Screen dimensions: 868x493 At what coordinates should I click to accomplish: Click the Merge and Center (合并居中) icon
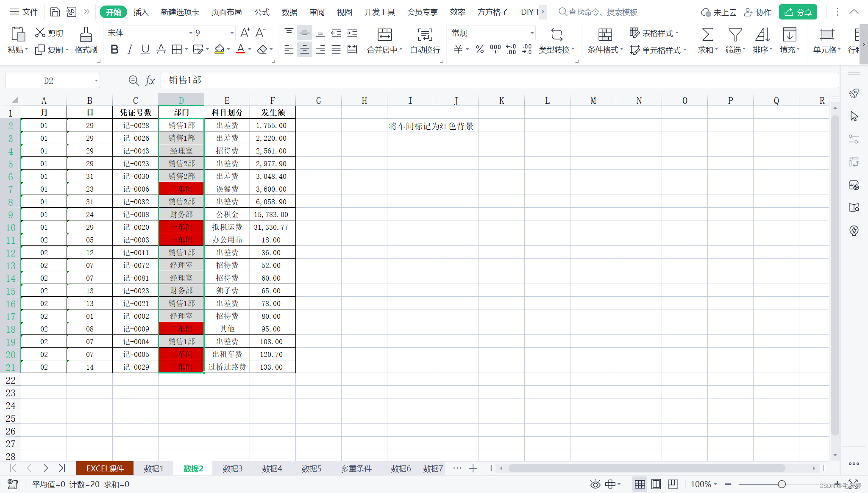384,35
